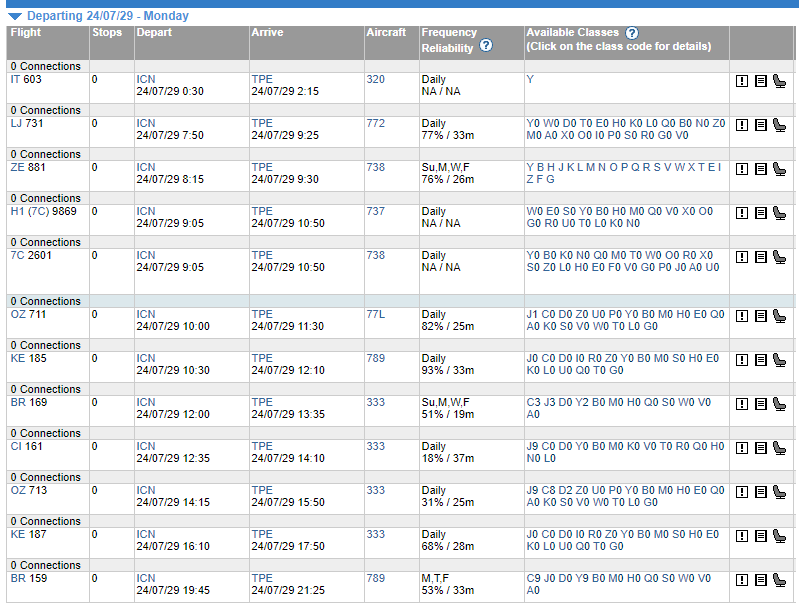Open flight link BR 169
Viewport: 799px width, 615px height.
point(29,403)
